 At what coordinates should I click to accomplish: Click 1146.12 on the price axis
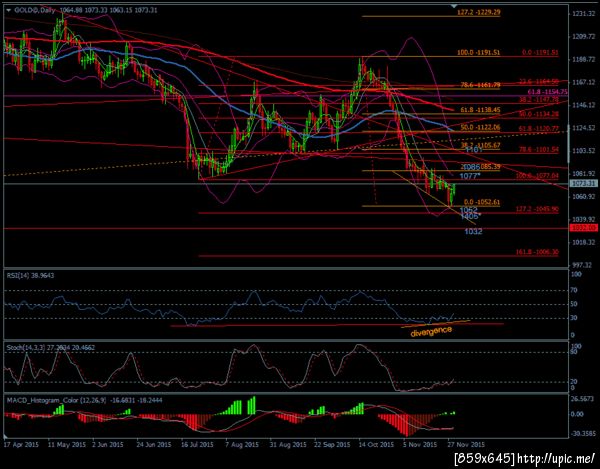coord(584,105)
